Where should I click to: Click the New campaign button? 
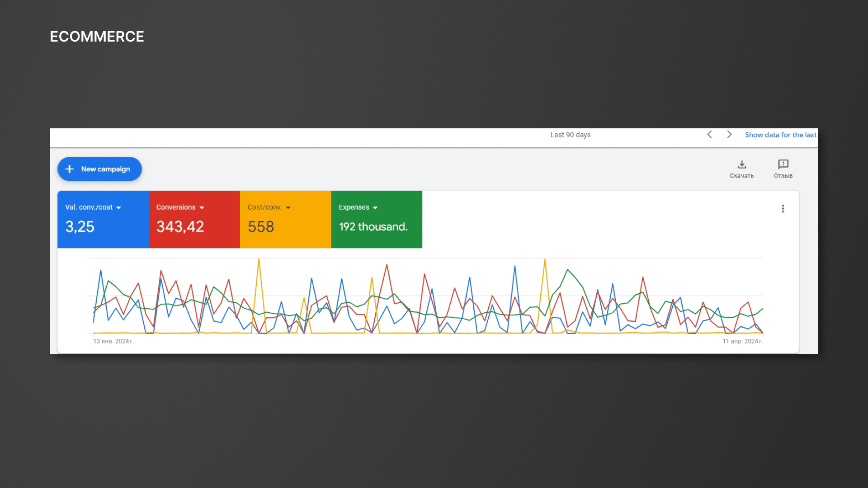(x=99, y=169)
